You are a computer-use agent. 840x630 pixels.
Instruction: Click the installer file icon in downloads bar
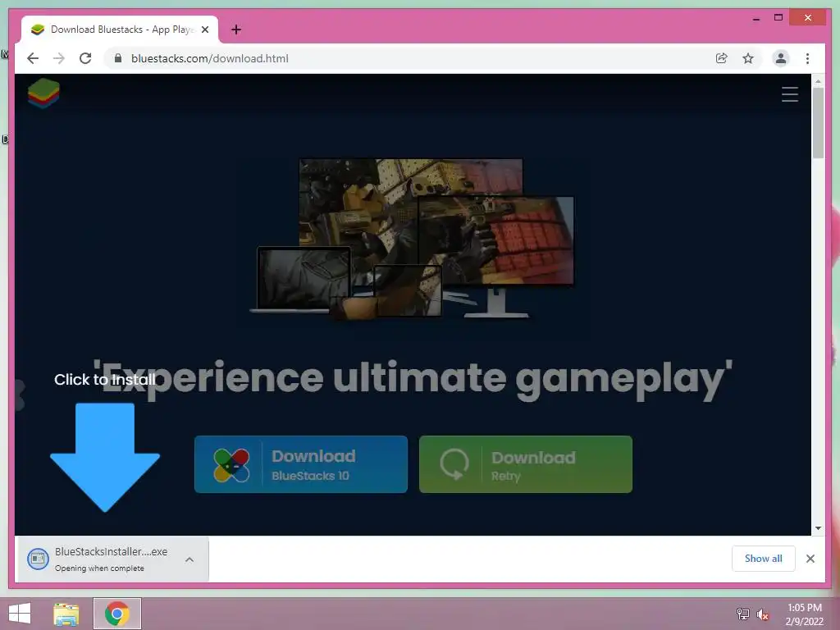coord(38,559)
